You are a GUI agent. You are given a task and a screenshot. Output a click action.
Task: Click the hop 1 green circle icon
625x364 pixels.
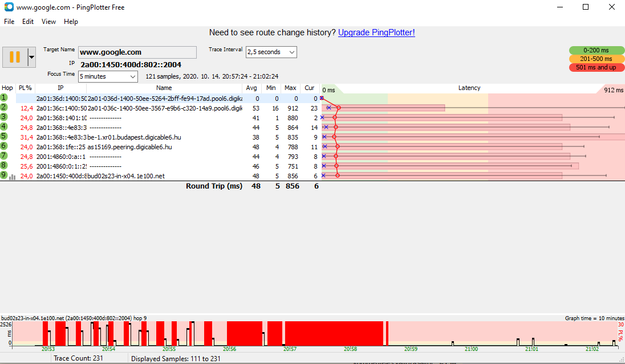[x=4, y=97]
